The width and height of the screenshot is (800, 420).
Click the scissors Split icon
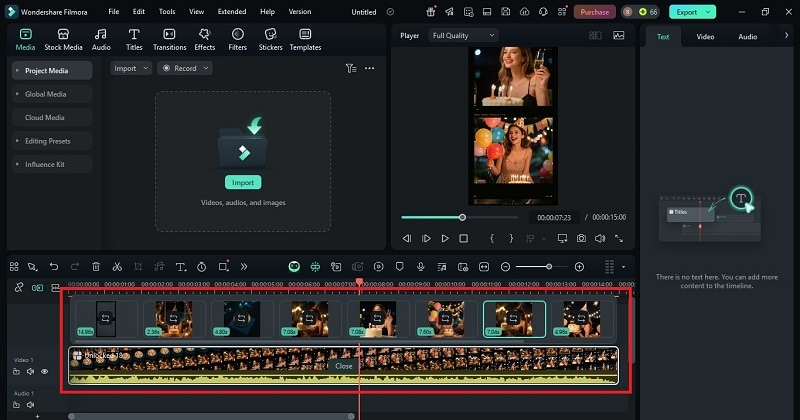pyautogui.click(x=117, y=266)
